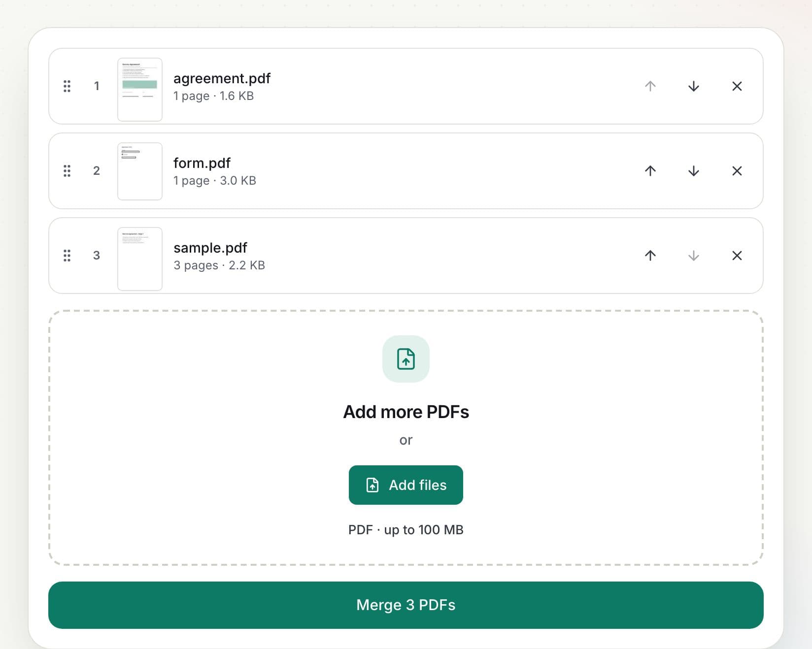The height and width of the screenshot is (649, 812).
Task: Move form.pdf up one position
Action: pos(650,171)
